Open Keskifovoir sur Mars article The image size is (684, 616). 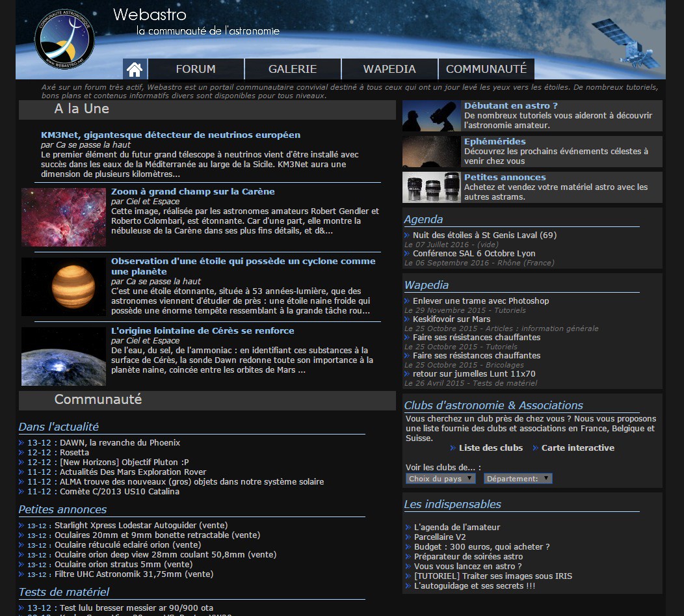click(451, 319)
